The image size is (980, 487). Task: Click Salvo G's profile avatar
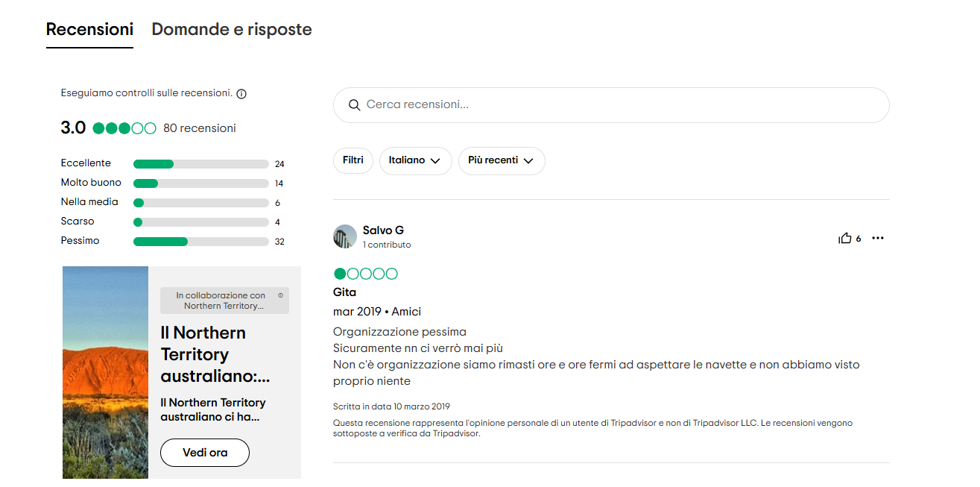click(x=345, y=236)
